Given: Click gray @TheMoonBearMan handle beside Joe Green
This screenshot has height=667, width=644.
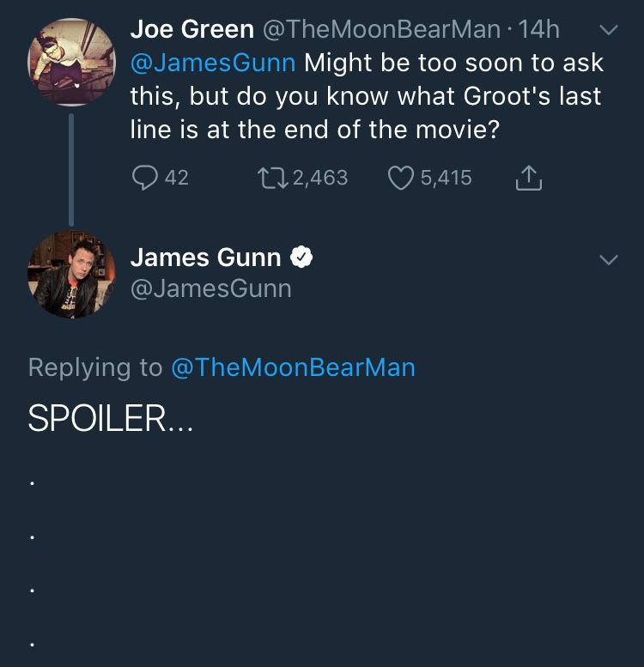Looking at the screenshot, I should [380, 29].
